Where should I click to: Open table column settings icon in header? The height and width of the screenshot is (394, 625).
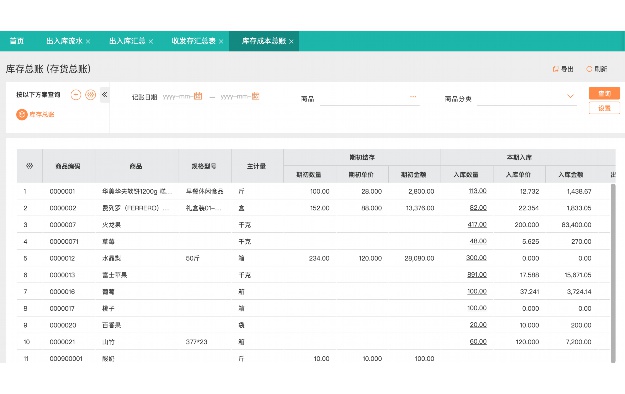click(x=29, y=166)
